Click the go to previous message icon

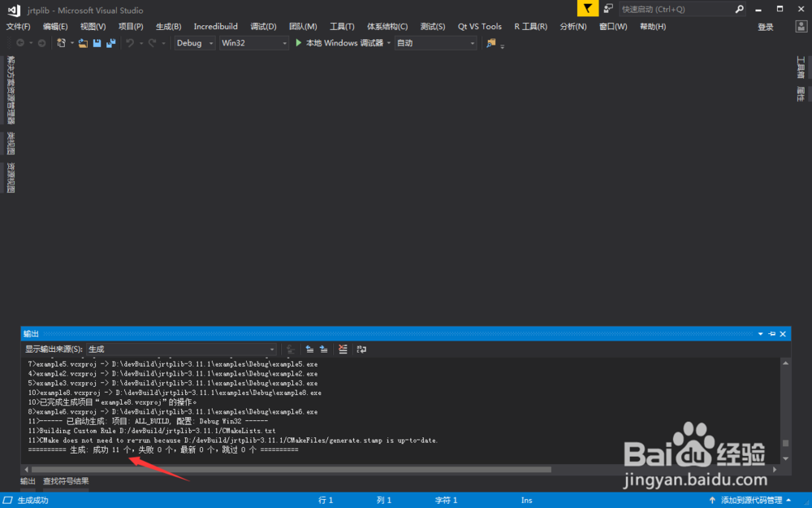309,350
